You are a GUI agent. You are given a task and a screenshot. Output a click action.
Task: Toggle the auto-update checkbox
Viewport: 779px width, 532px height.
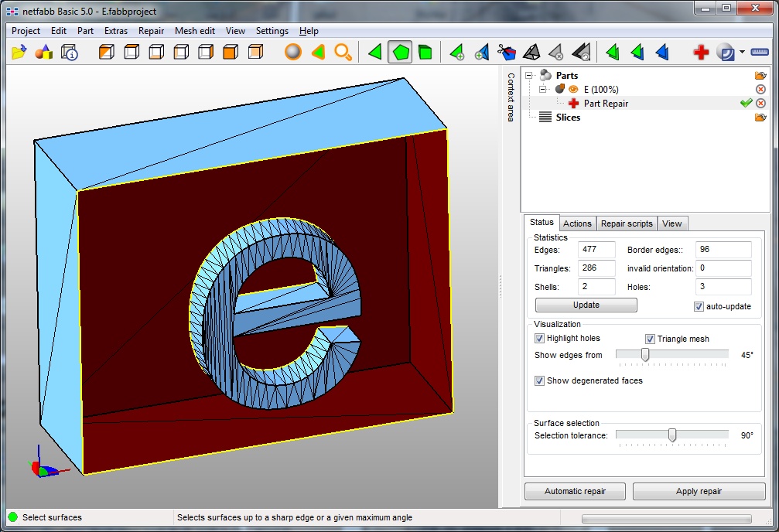[x=699, y=306]
